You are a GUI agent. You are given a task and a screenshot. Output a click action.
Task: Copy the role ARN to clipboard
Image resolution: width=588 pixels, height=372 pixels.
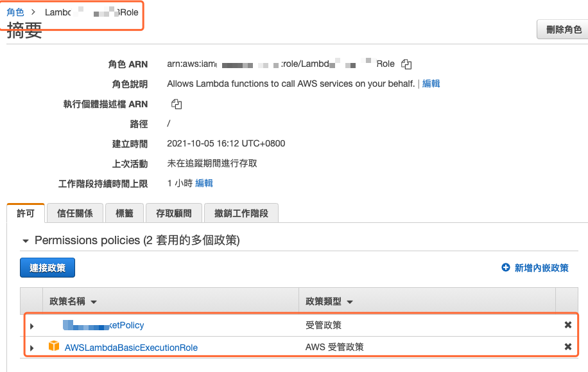[406, 64]
